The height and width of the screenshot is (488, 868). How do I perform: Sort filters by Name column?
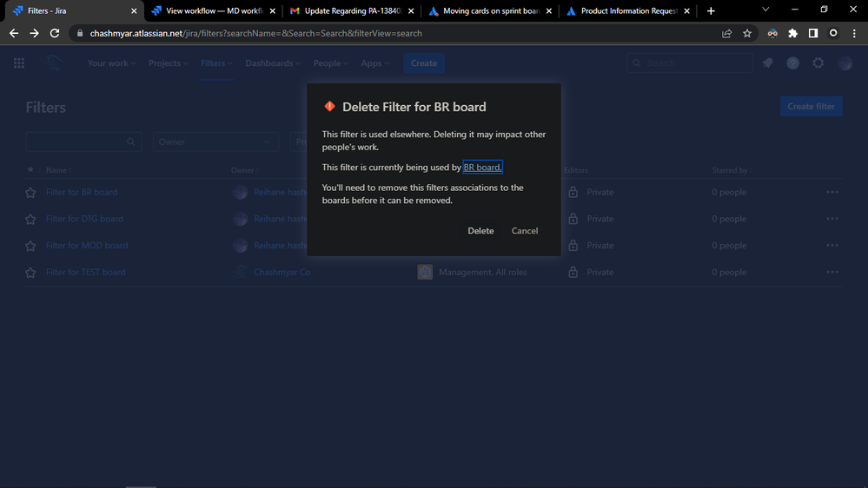coord(59,170)
